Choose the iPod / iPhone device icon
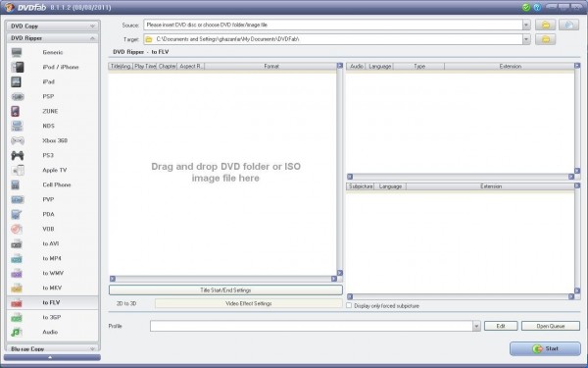Screen dimensions: 588x368 (x=18, y=67)
